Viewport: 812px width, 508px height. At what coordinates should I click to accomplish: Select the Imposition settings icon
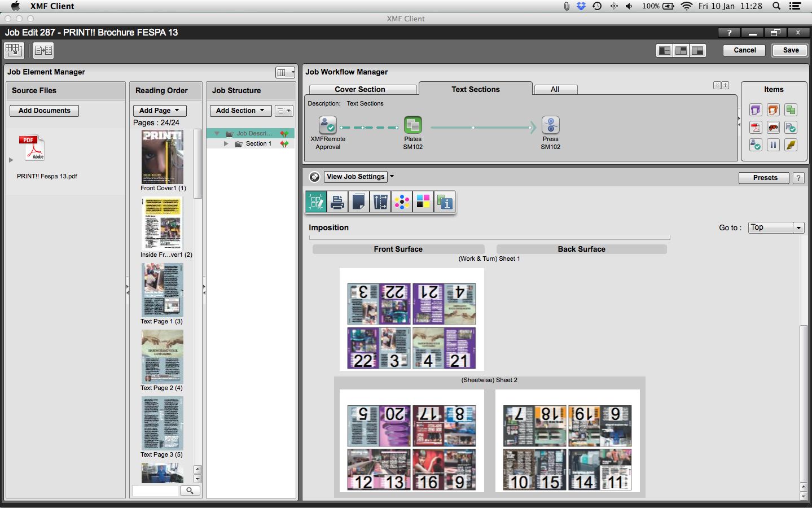click(x=316, y=202)
